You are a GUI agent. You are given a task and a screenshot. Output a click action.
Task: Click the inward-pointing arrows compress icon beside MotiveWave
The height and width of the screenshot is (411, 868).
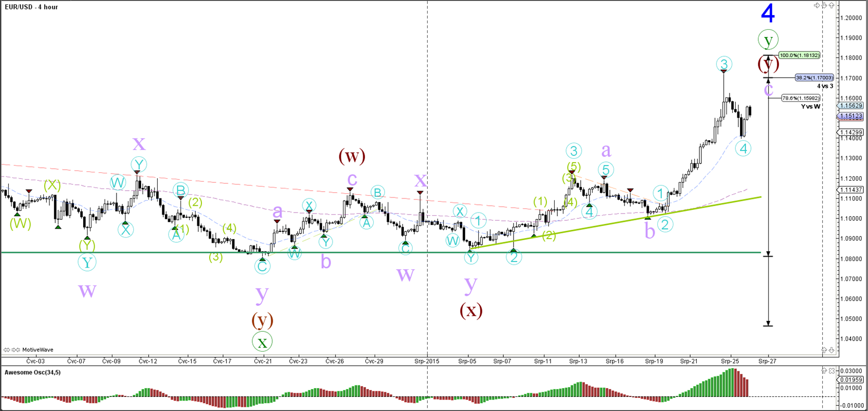tap(16, 350)
